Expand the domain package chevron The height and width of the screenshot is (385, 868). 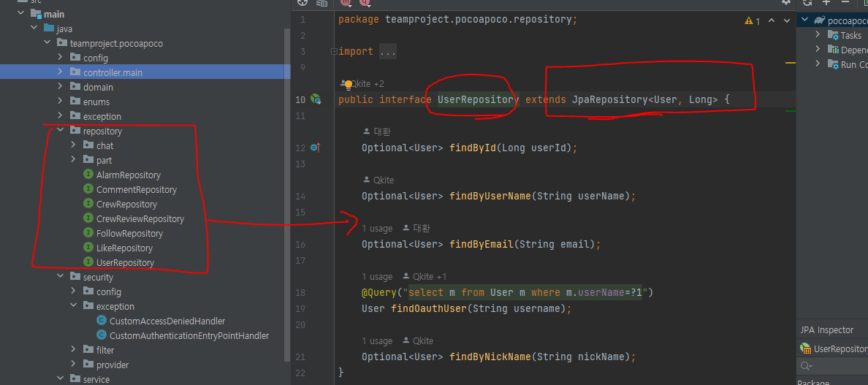point(60,87)
